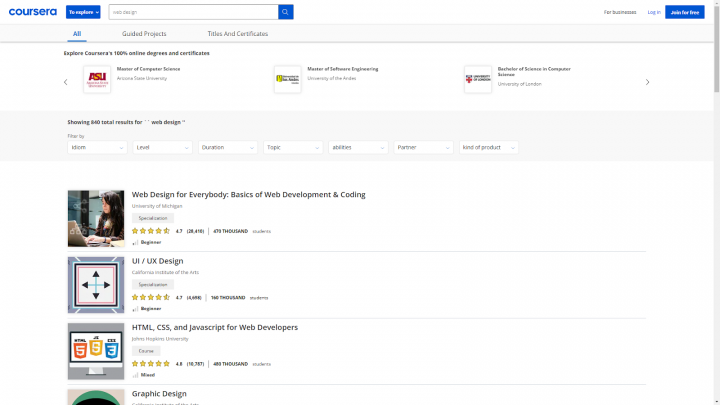This screenshot has height=405, width=720.
Task: Expand the Topic filter dropdown
Action: point(292,147)
